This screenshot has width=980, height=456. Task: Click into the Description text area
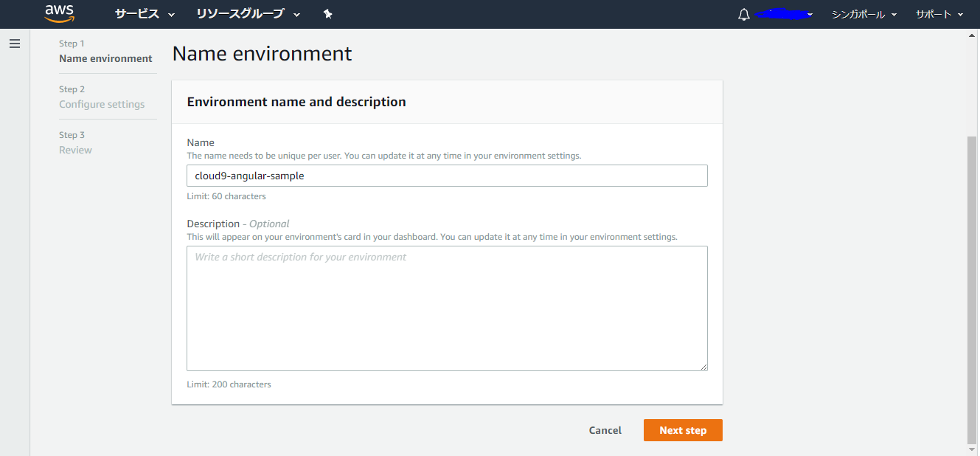point(447,308)
